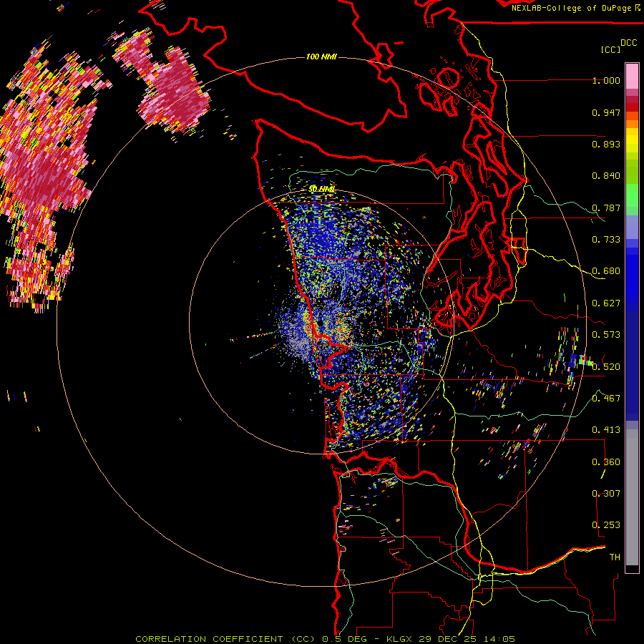644x644 pixels.
Task: Pick the pink top segment of the color bar
Action: click(x=632, y=76)
